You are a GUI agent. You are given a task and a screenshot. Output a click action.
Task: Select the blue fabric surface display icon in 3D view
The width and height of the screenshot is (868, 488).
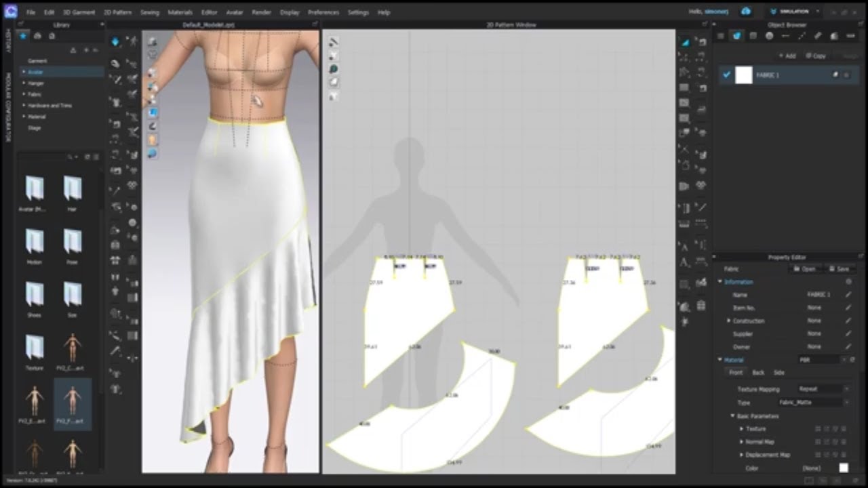[x=153, y=112]
